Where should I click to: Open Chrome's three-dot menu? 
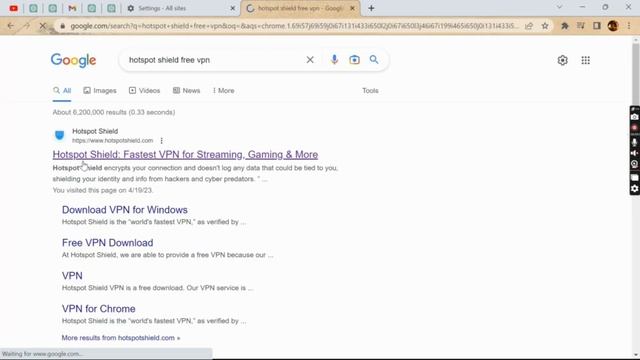tap(629, 26)
